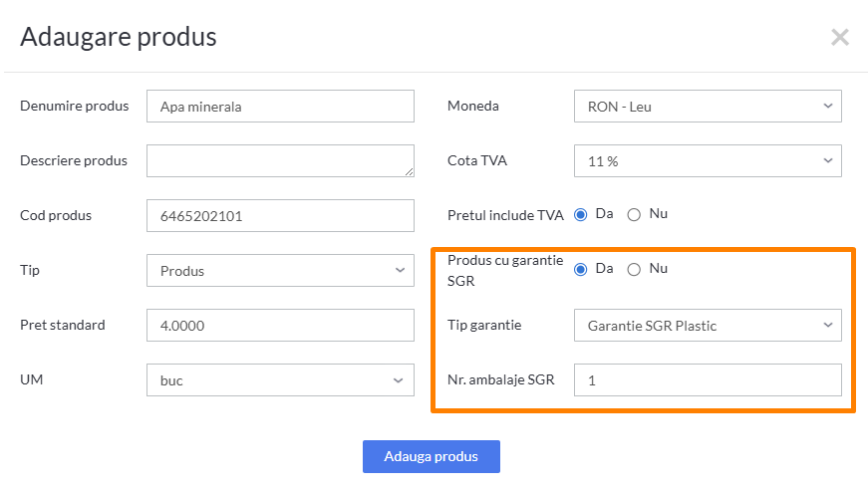Click the Cota TVA chevron arrow
This screenshot has width=868, height=493.
click(x=828, y=160)
